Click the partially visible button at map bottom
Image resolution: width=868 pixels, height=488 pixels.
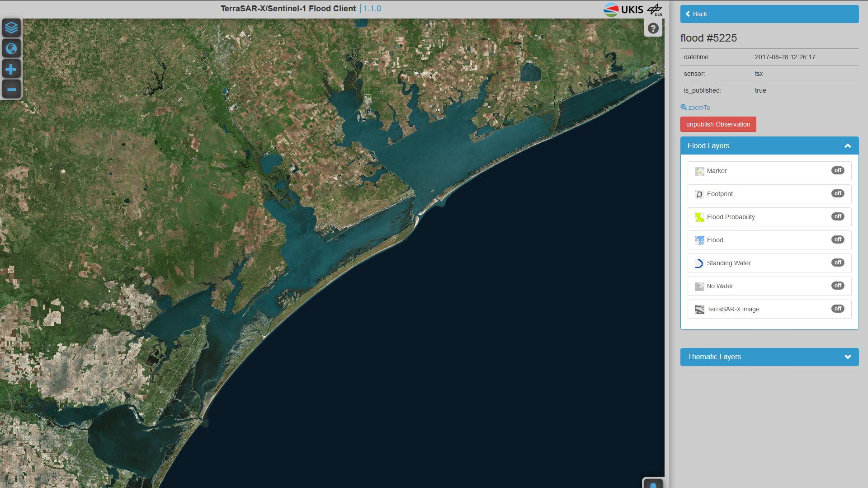click(x=653, y=484)
